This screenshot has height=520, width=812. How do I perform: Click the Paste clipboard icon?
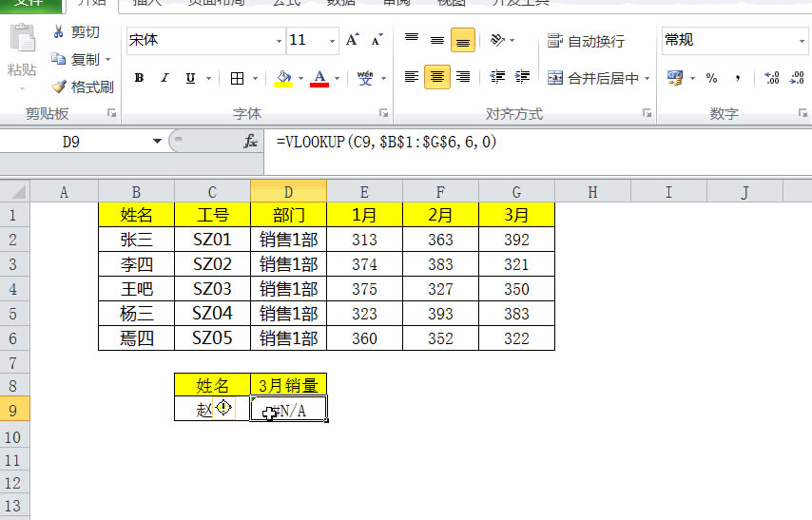22,38
